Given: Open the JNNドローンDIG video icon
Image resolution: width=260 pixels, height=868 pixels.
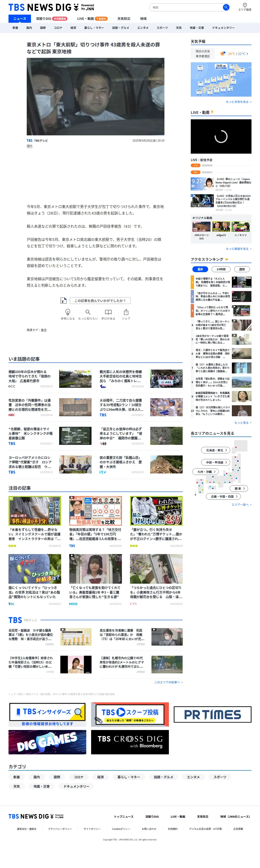Looking at the screenshot, I should [201, 226].
